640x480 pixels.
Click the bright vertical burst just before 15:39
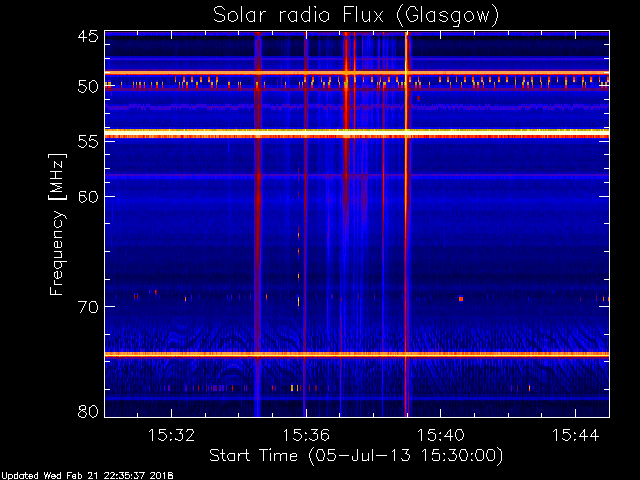pos(406,224)
